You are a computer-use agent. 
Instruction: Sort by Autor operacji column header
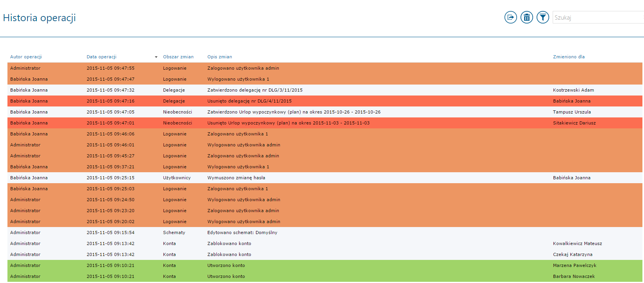pos(26,57)
